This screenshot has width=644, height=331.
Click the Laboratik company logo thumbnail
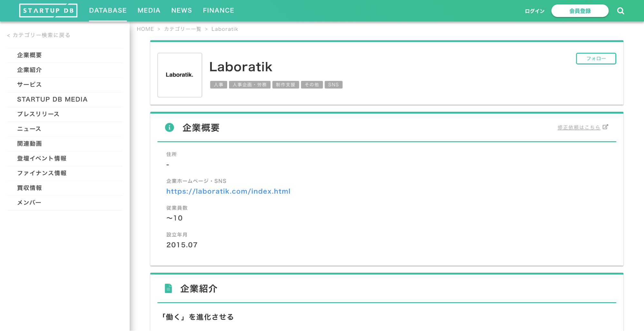tap(180, 75)
